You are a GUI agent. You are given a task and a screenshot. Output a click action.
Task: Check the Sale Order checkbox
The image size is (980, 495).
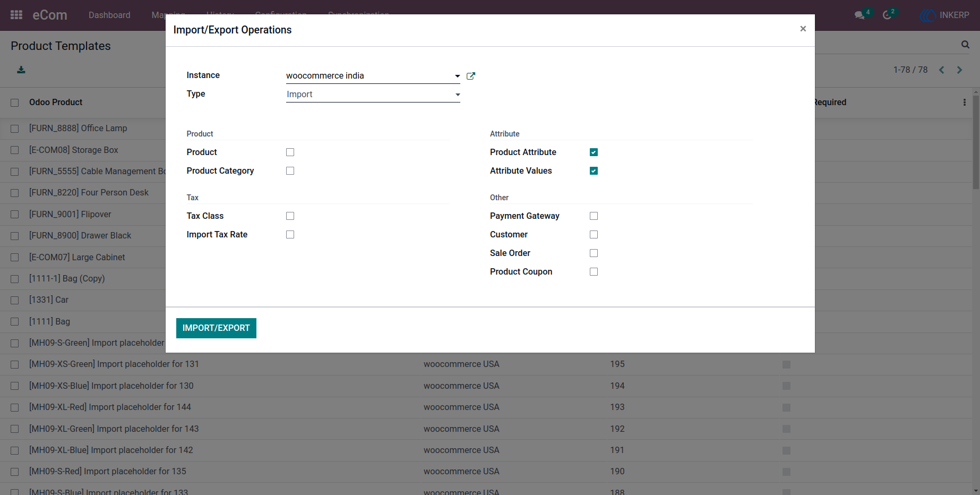594,253
